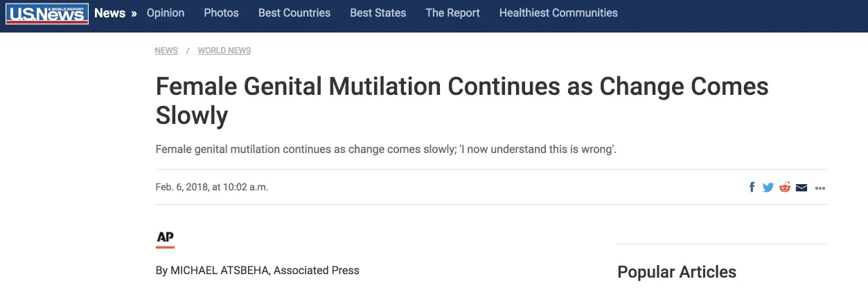Share the article on Facebook
Image resolution: width=868 pixels, height=288 pixels.
click(752, 188)
